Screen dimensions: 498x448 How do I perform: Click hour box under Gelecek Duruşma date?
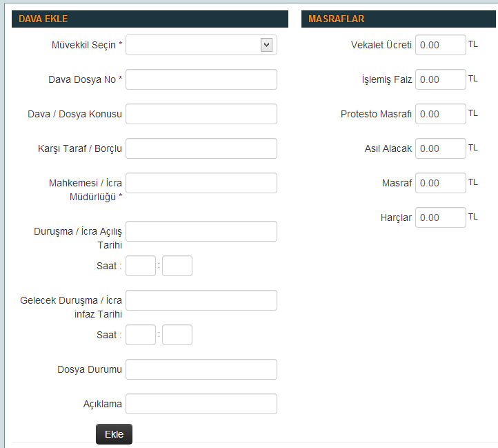pos(141,335)
